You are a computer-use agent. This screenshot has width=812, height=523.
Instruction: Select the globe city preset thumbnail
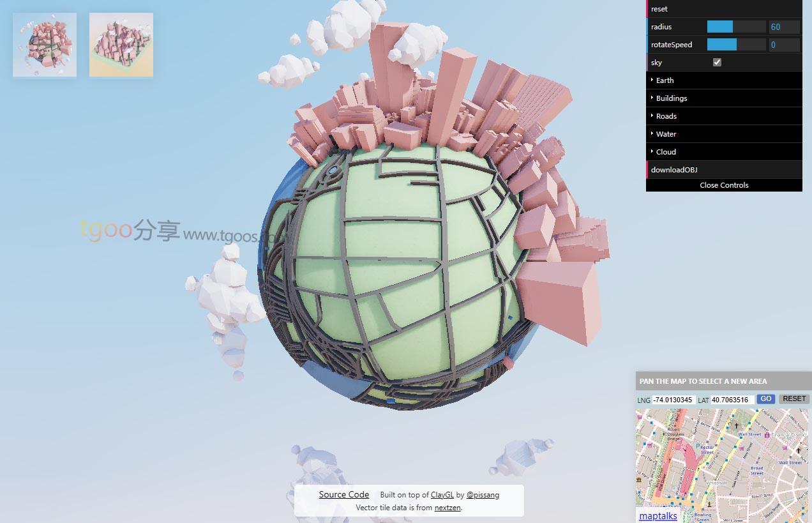coord(45,45)
